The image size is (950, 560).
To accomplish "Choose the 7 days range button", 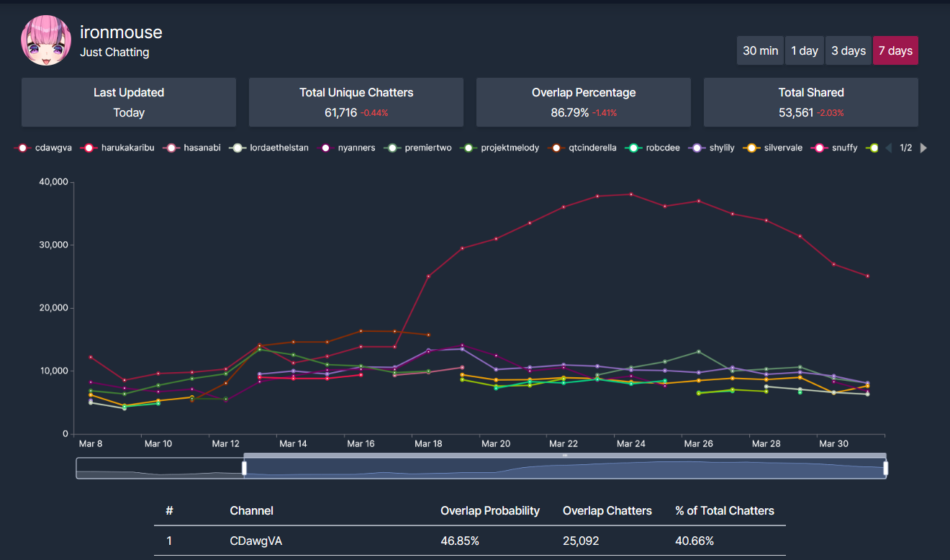I will click(895, 50).
